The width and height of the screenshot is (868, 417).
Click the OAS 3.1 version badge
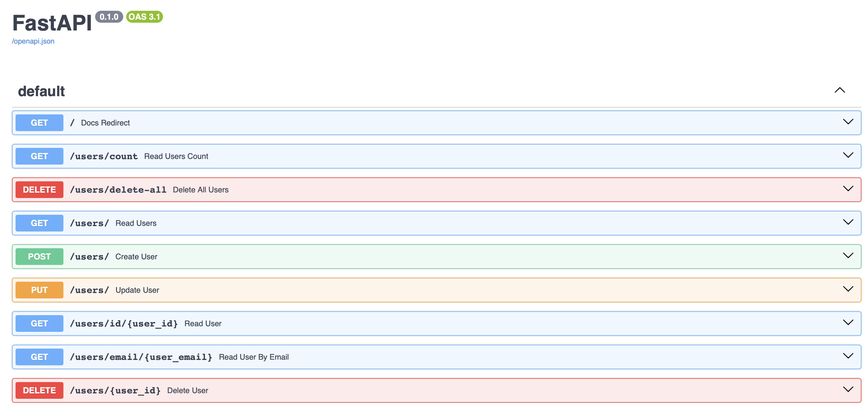(x=144, y=17)
